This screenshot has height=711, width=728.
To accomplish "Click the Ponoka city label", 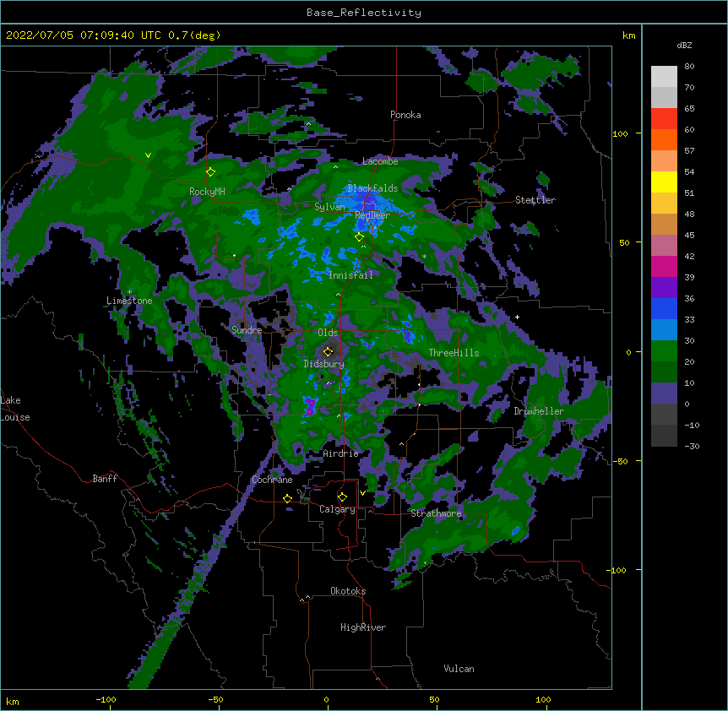I will click(x=405, y=115).
